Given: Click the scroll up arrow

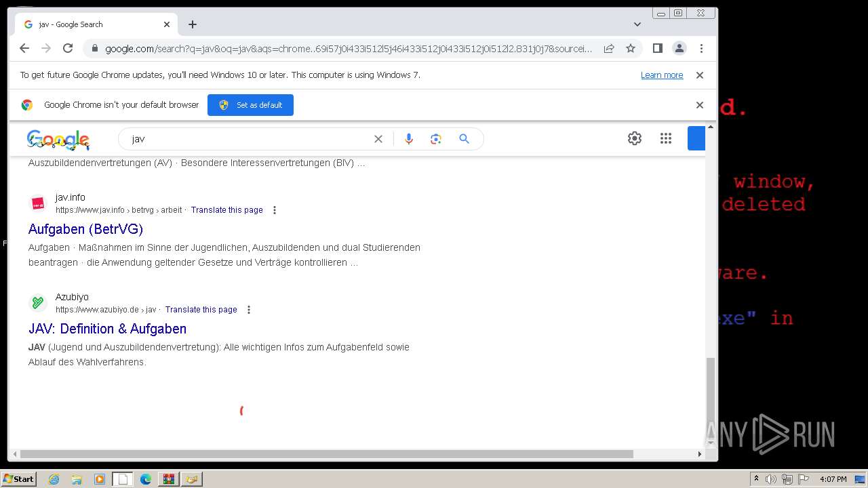Looking at the screenshot, I should (x=711, y=127).
